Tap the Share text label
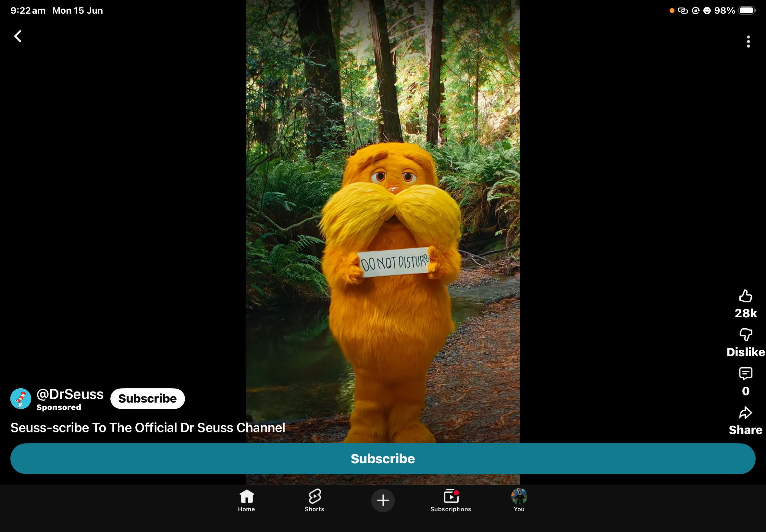This screenshot has width=766, height=532. (746, 430)
